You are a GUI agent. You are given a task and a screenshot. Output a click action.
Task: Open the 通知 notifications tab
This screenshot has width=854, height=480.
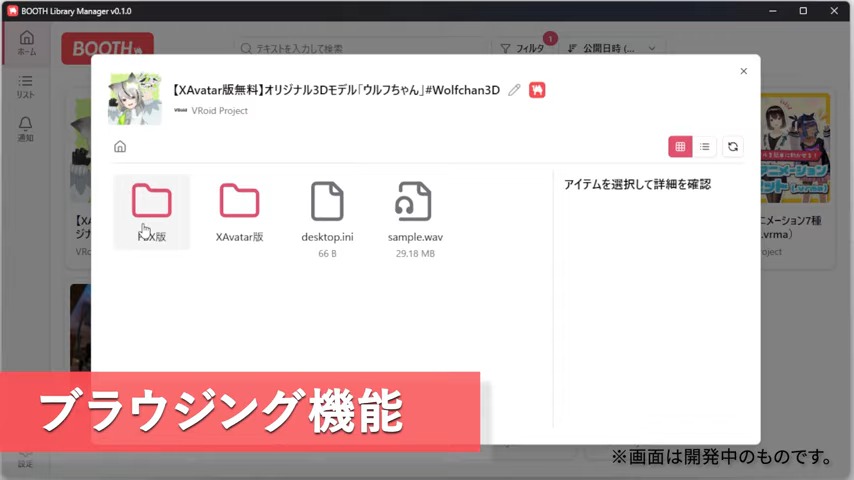pos(26,129)
